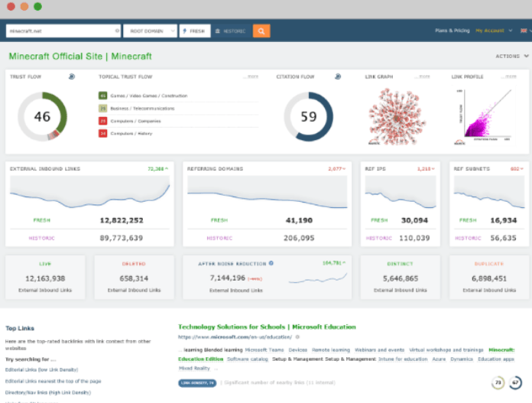Clear the minecraft.net search field

[x=117, y=31]
